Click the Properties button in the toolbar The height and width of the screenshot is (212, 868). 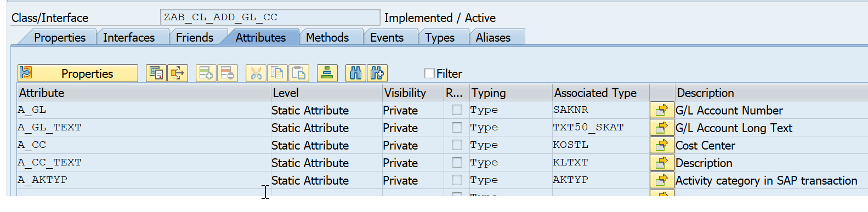click(x=78, y=73)
